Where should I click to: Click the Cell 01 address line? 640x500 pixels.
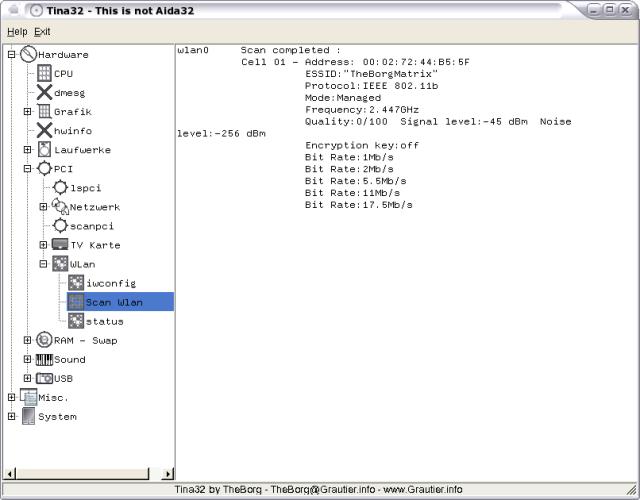tap(355, 62)
